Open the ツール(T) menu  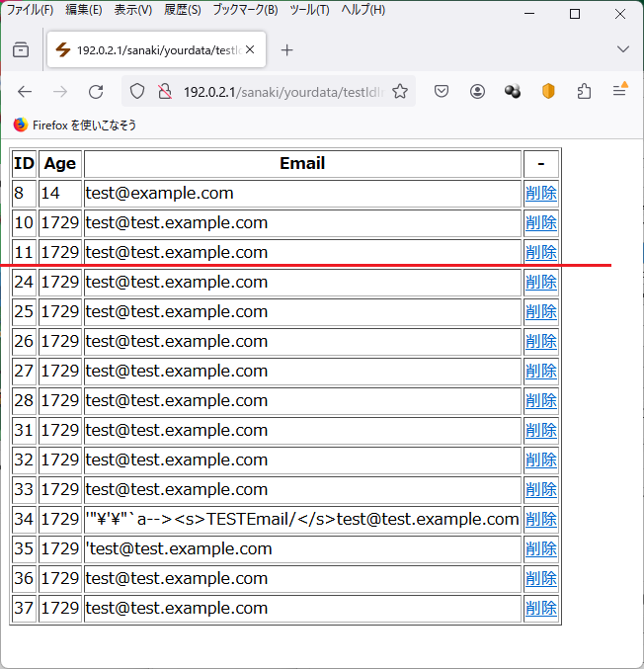(309, 10)
